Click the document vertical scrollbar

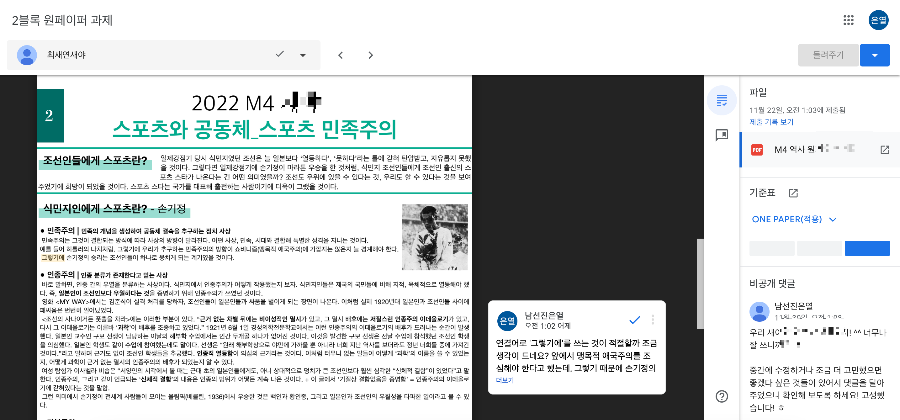point(700,284)
